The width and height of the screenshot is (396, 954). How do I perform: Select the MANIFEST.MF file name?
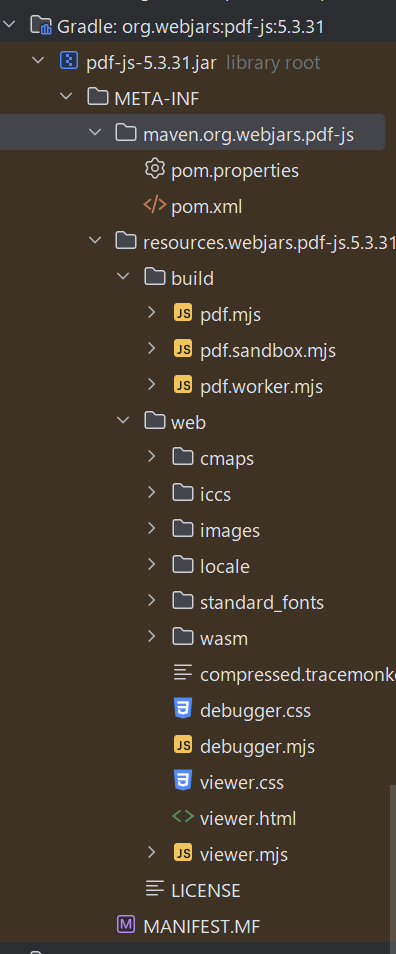coord(201,927)
